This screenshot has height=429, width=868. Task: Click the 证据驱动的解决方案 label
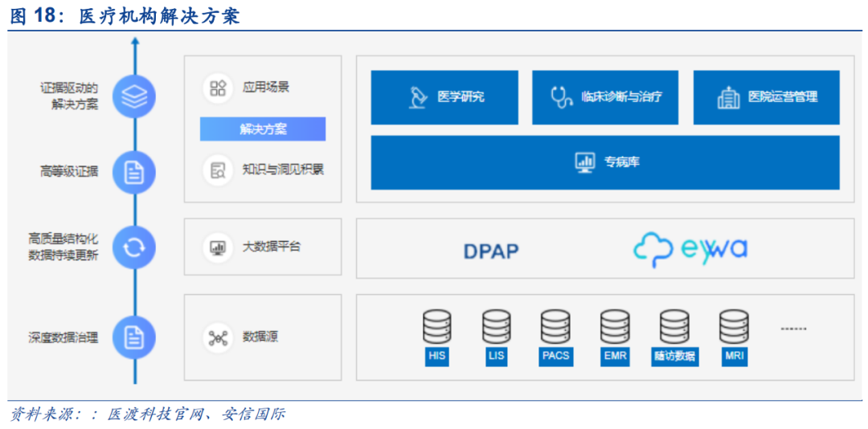(x=69, y=96)
